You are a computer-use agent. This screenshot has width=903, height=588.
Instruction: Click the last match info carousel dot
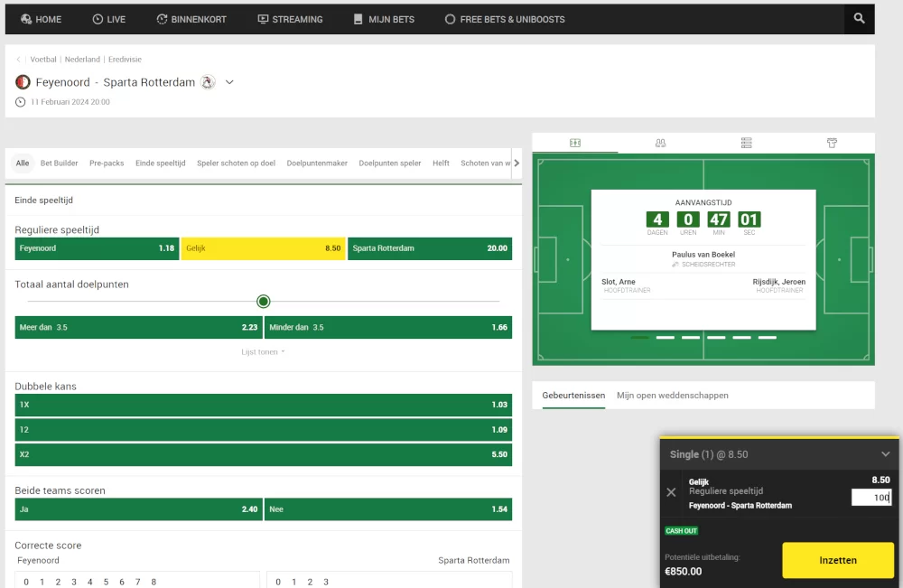coord(767,338)
